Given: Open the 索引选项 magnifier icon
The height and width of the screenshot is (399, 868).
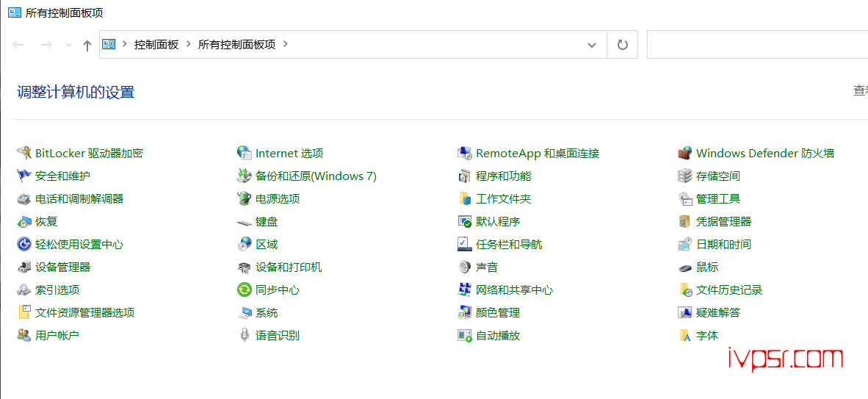Looking at the screenshot, I should pos(24,290).
